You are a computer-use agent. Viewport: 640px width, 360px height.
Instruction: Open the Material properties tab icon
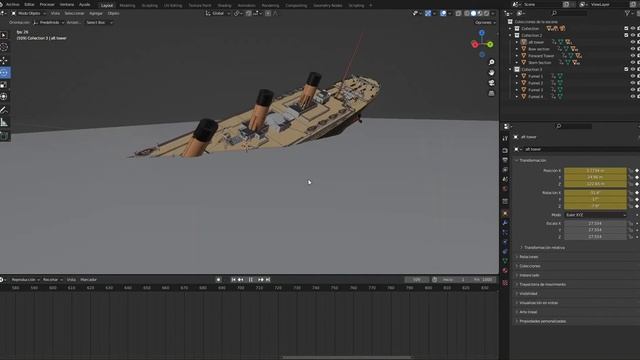click(x=505, y=270)
